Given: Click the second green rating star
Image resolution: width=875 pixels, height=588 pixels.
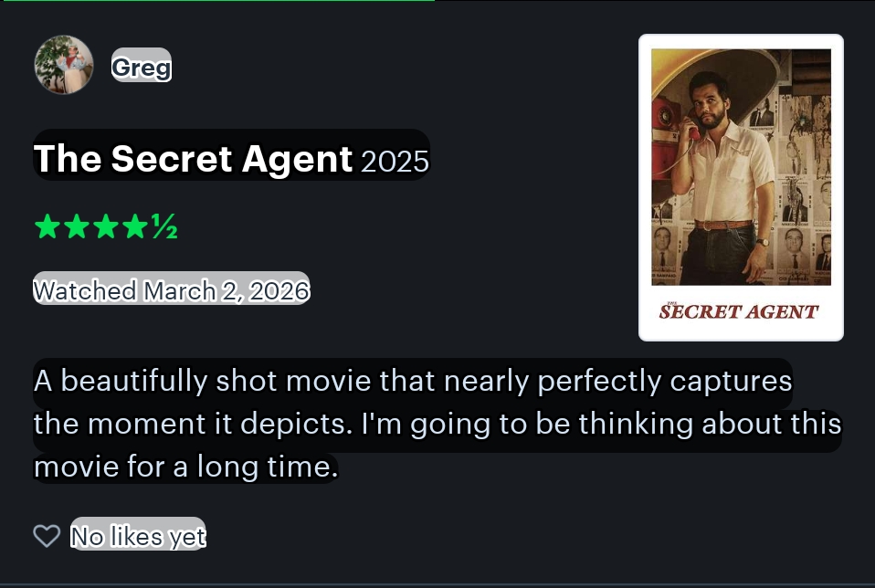Looking at the screenshot, I should tap(77, 227).
